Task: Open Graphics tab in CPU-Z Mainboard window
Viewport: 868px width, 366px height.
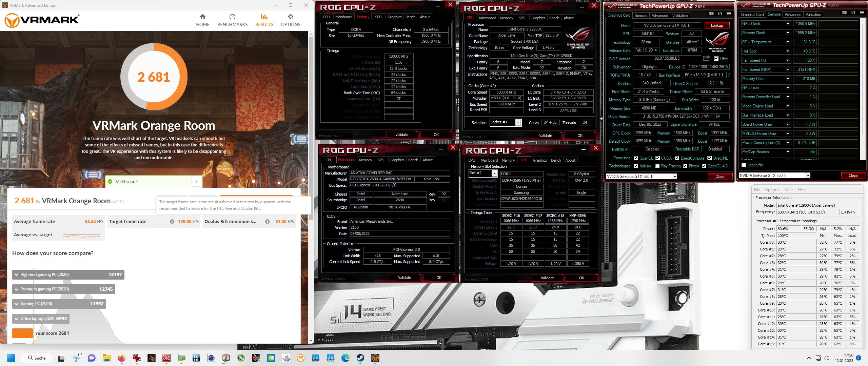Action: [x=397, y=160]
